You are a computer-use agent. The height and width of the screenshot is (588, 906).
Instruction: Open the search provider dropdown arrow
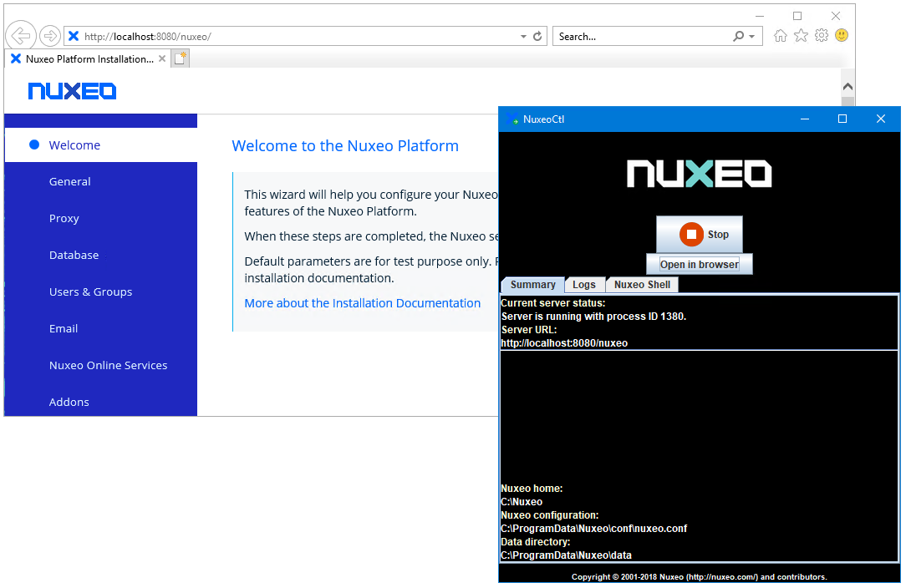tap(752, 37)
